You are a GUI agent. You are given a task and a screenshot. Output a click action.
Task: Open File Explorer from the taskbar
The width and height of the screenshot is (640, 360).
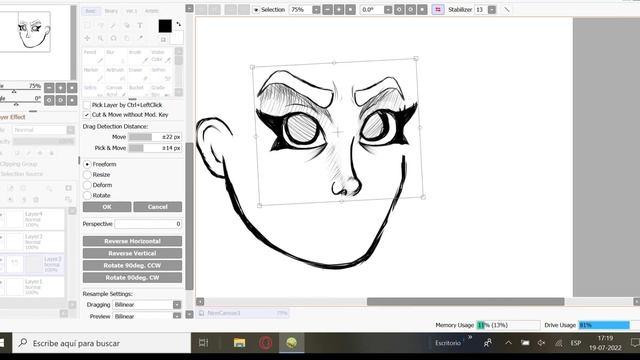coord(239,343)
